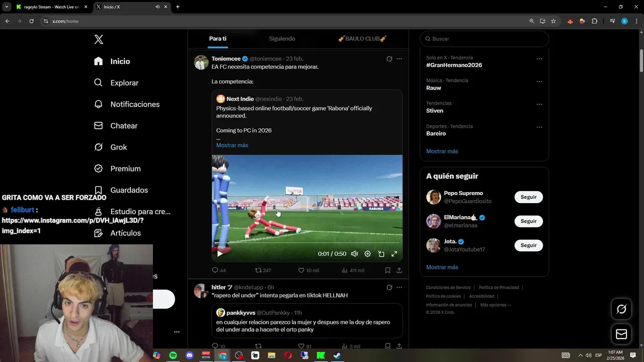Like Toniemcee post (10 mil)

point(308,270)
